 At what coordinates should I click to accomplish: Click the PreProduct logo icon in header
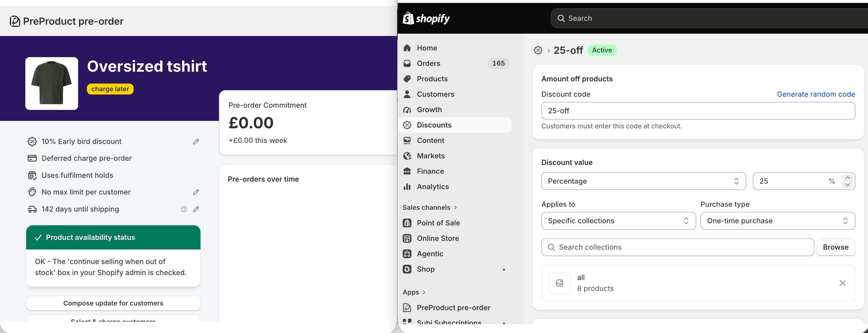pos(15,21)
